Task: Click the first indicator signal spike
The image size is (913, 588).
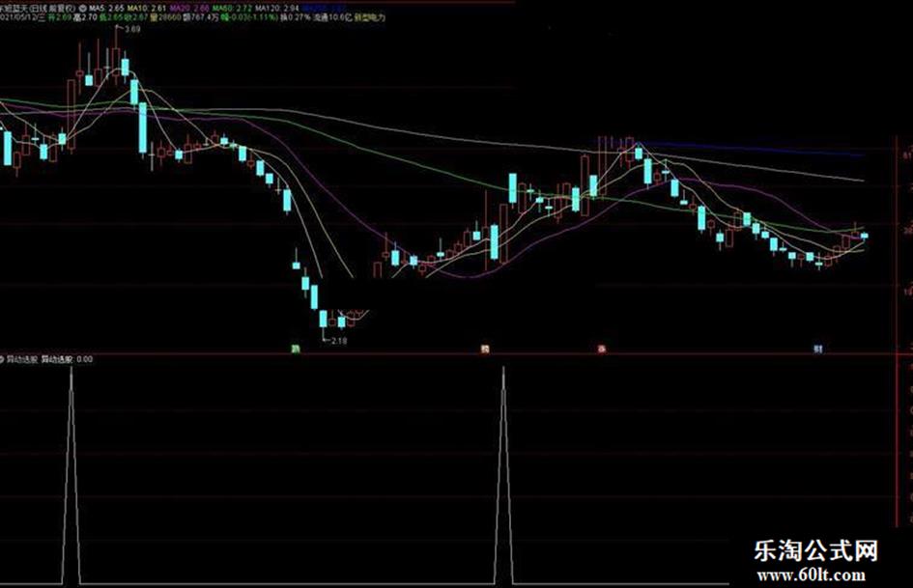Action: 71,474
